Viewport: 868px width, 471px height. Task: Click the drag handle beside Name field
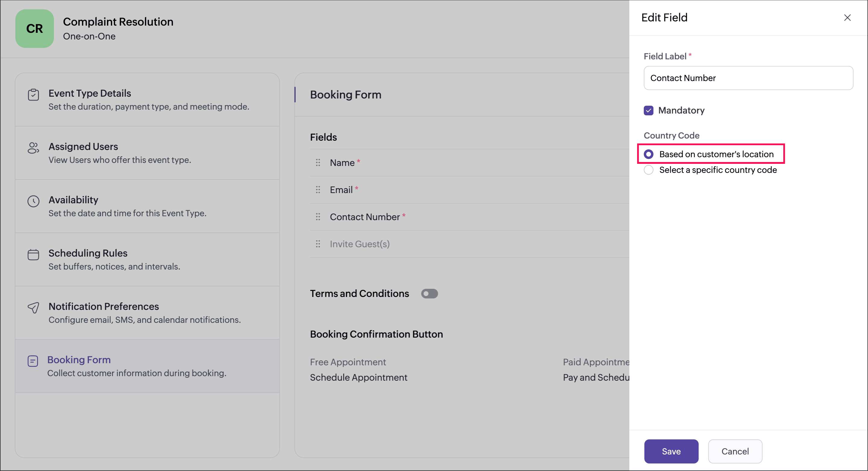point(318,163)
